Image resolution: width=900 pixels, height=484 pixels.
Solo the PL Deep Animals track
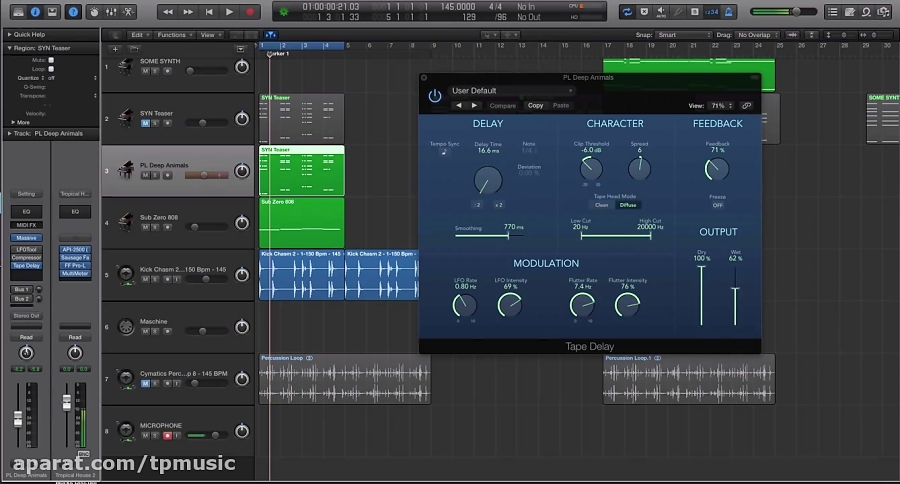[155, 175]
